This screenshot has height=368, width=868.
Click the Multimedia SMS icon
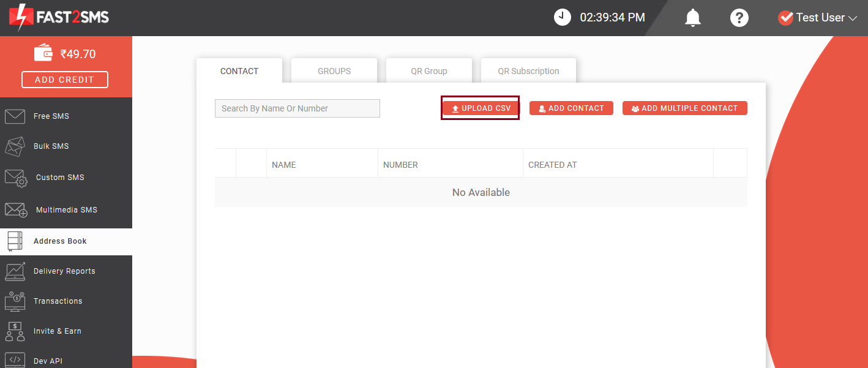click(16, 210)
